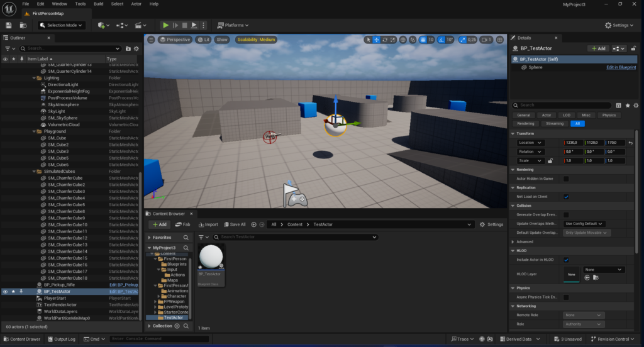Screen dimensions: 644x347
Task: Click the Outliner settings gear icon
Action: 136,48
